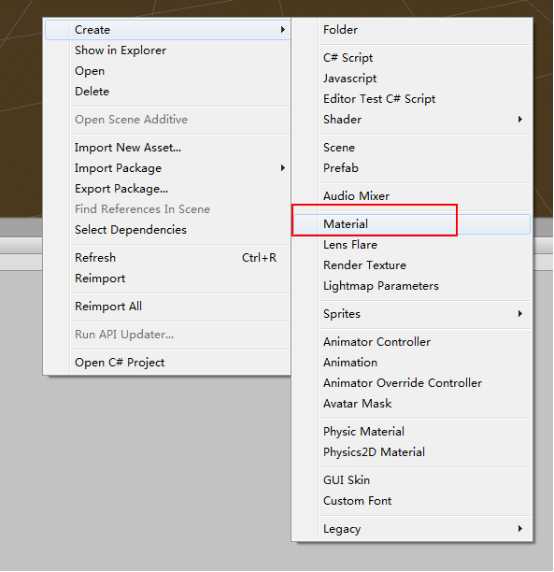
Task: Create a new GUI Skin
Action: (x=412, y=480)
